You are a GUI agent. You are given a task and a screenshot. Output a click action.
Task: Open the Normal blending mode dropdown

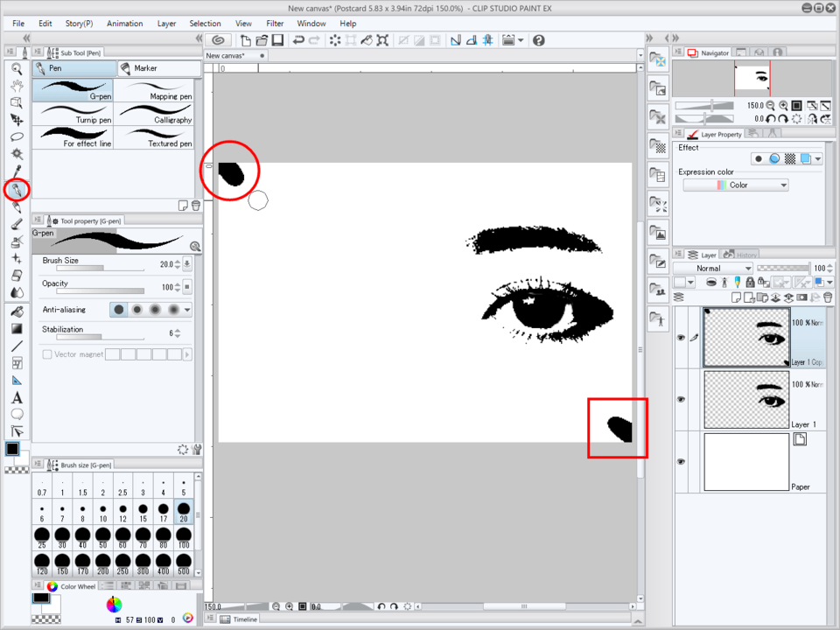tap(712, 269)
